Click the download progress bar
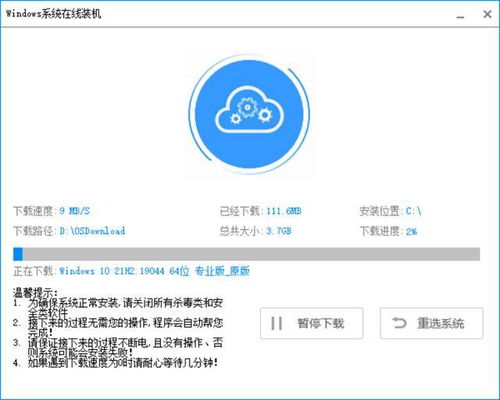 click(246, 254)
